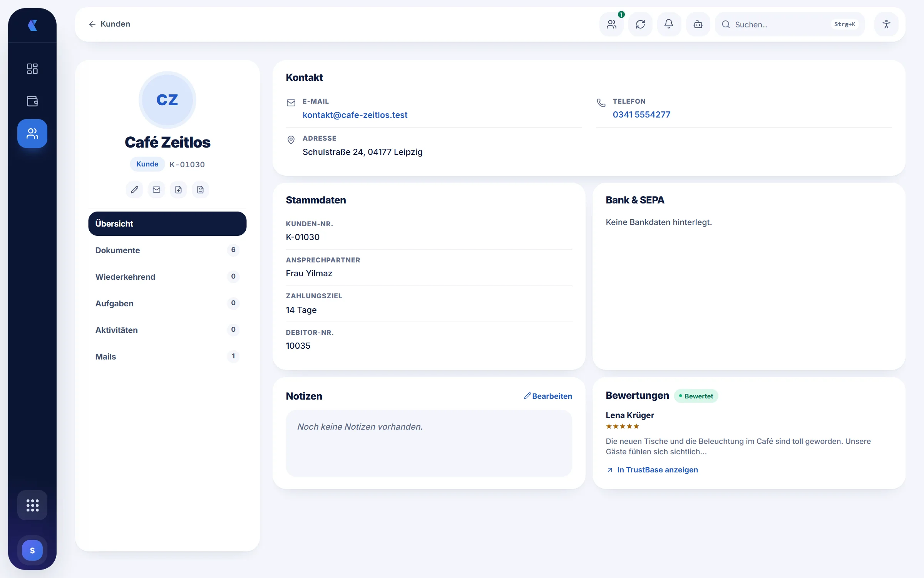The width and height of the screenshot is (924, 578).
Task: Open the accessibility icon in header
Action: [x=886, y=24]
